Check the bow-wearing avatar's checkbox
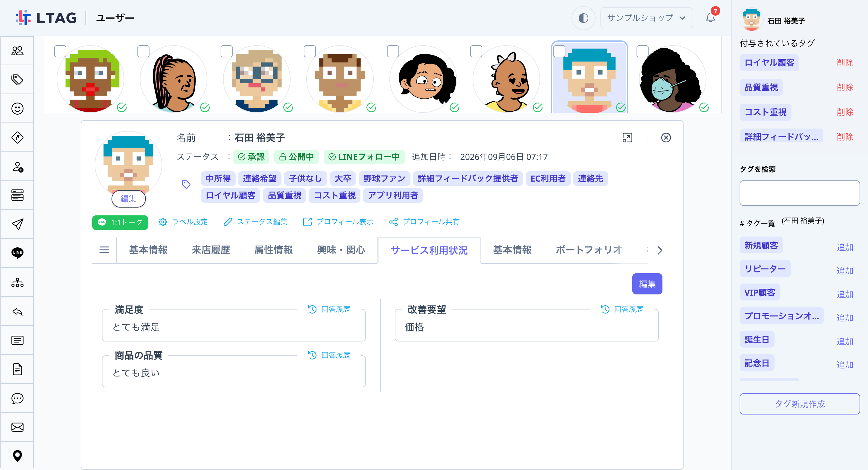Screen dimensions: 868x470 click(x=476, y=51)
